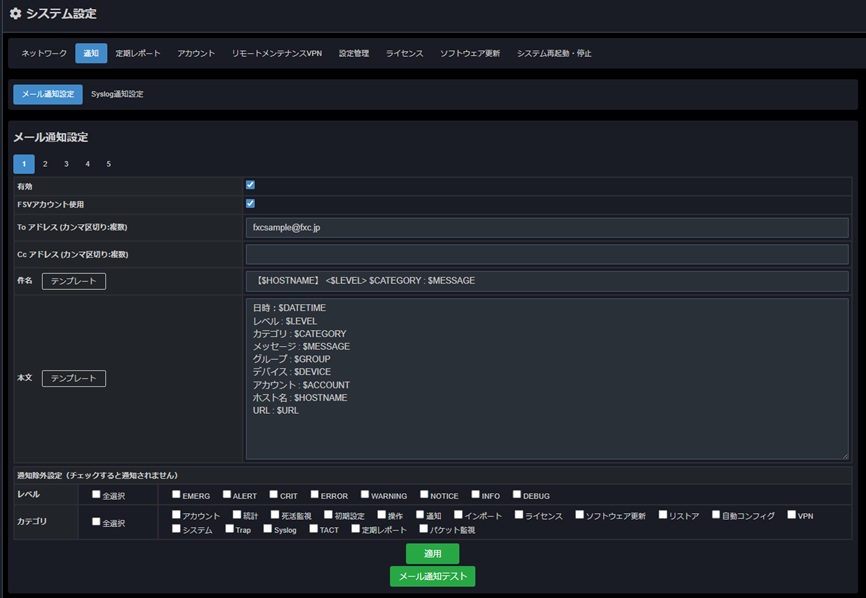This screenshot has height=598, width=866.
Task: Open the 設定管理 tab
Action: point(354,53)
